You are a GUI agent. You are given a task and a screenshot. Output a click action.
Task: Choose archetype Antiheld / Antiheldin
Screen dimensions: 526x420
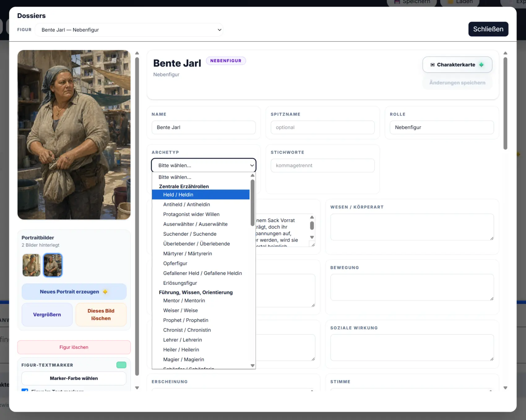(201, 204)
